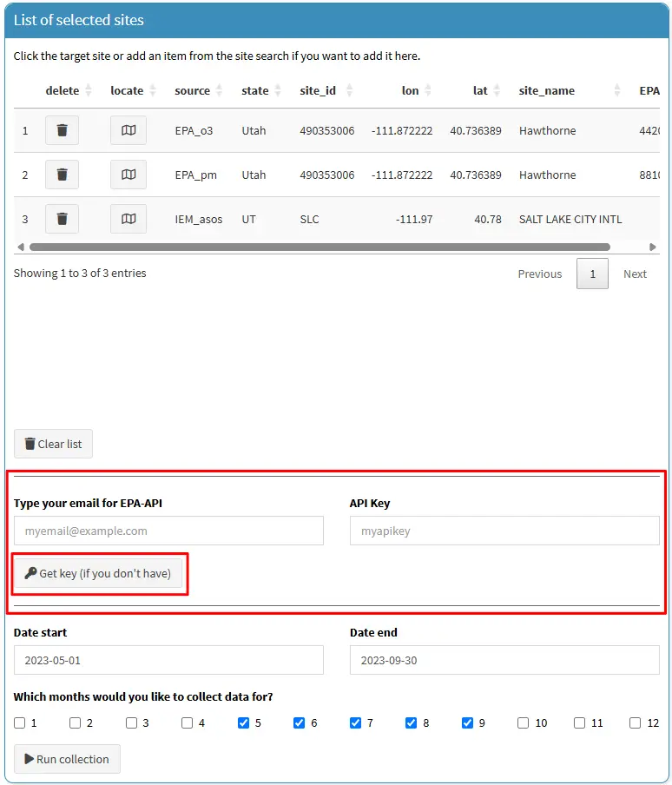Click Next pagination link
Screen dimensions: 672x785
635,274
